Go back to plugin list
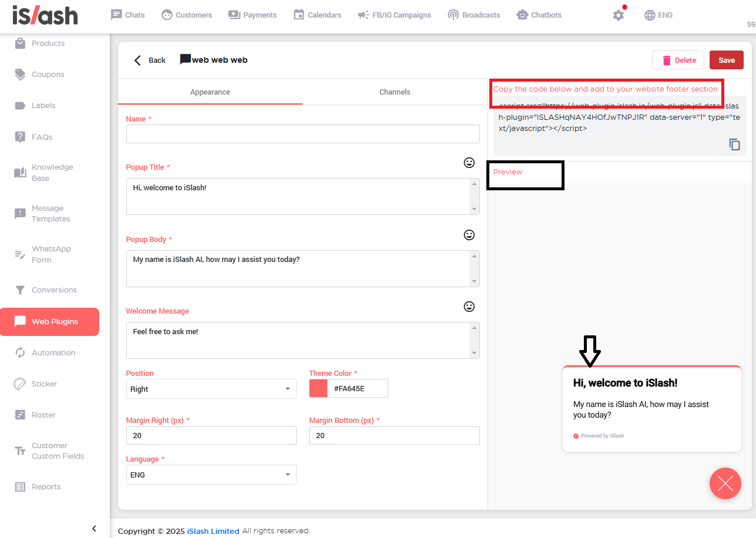 point(150,60)
